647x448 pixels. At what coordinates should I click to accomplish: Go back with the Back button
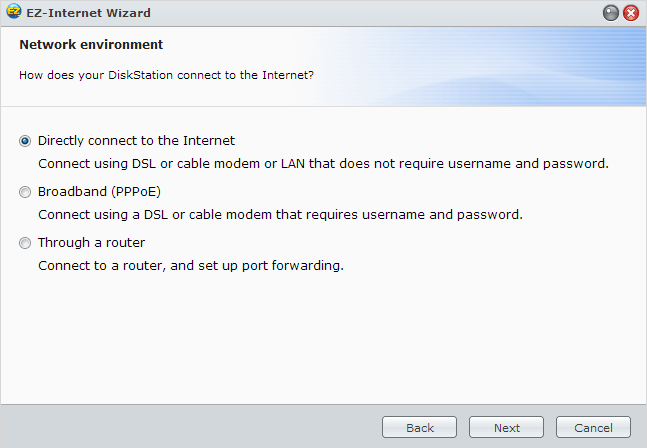tap(420, 427)
